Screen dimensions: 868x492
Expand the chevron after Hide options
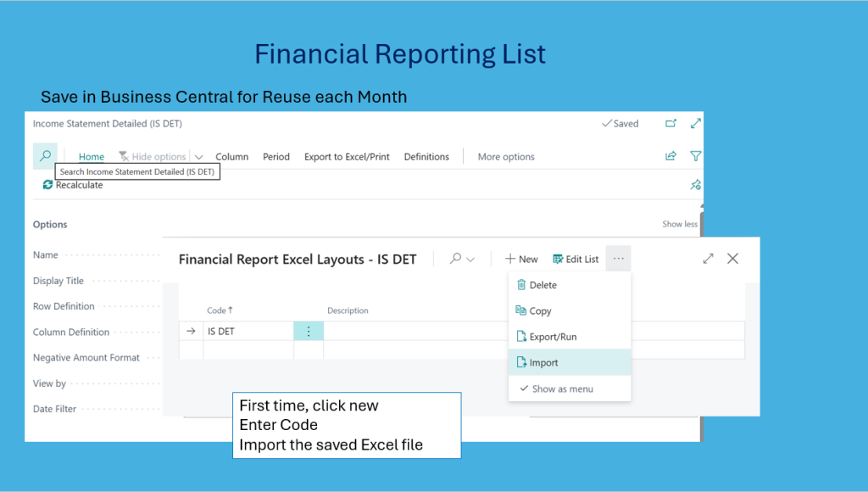click(199, 157)
